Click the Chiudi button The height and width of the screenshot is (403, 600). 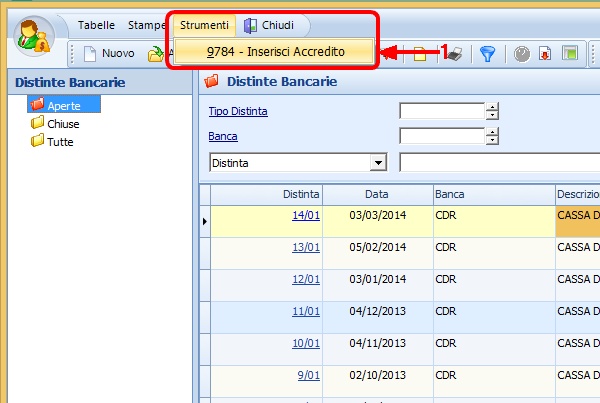(269, 25)
